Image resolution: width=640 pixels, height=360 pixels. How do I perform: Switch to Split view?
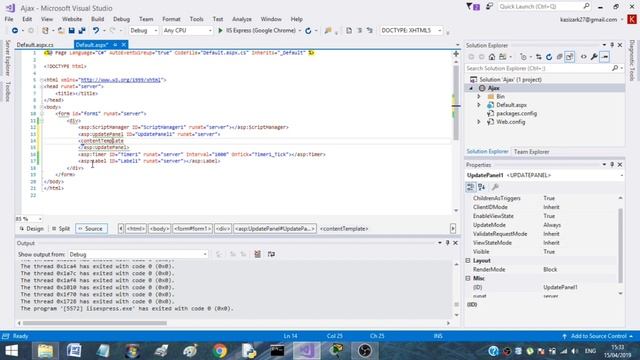tap(61, 229)
